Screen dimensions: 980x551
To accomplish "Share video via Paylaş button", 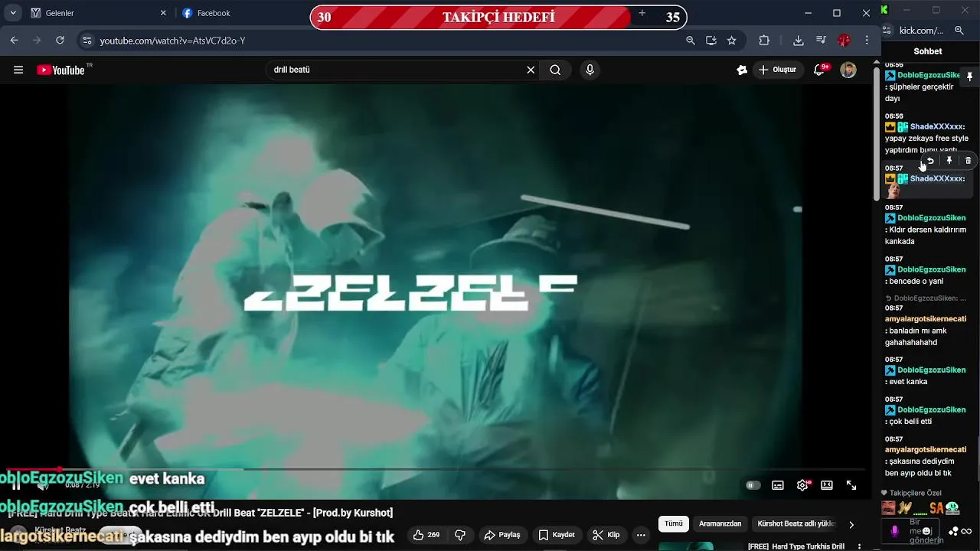I will 503,535.
